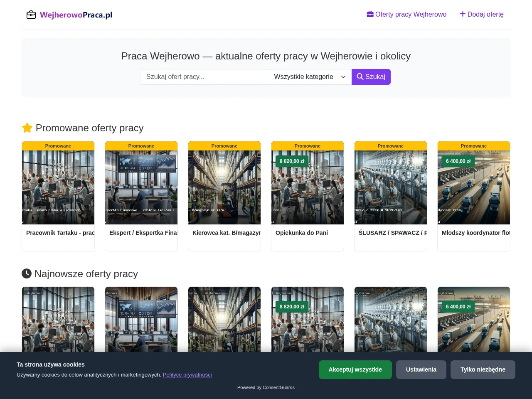Click the Szukaj search button
This screenshot has width=532, height=399.
(x=371, y=77)
